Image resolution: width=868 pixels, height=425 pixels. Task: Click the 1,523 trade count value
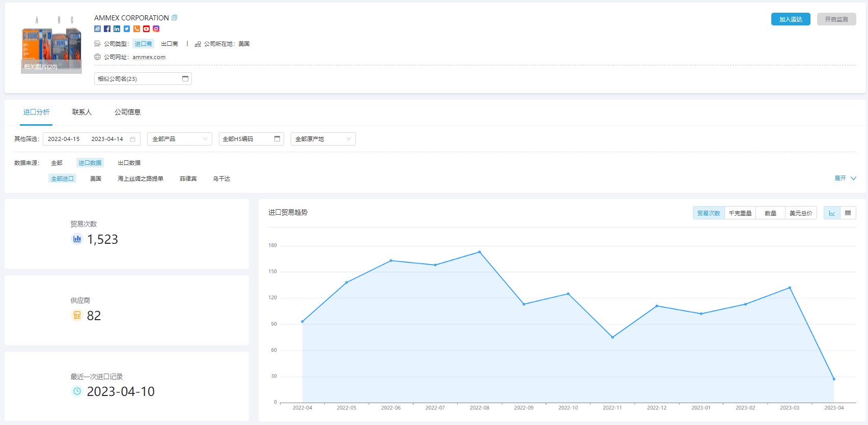tap(102, 239)
